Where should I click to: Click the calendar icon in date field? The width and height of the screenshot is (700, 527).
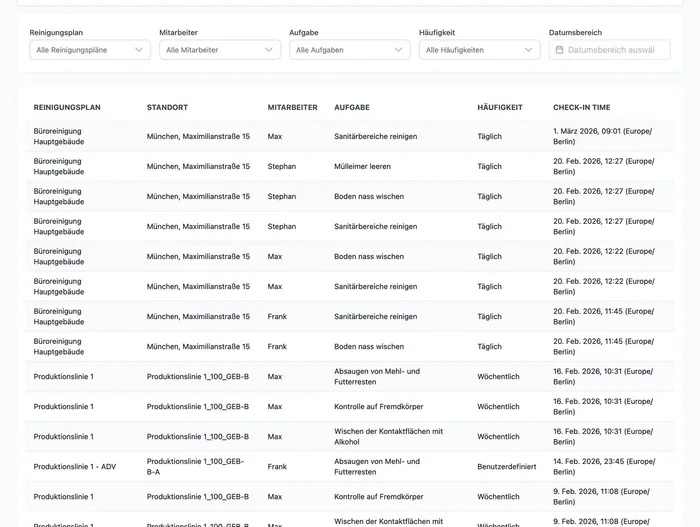tap(559, 49)
